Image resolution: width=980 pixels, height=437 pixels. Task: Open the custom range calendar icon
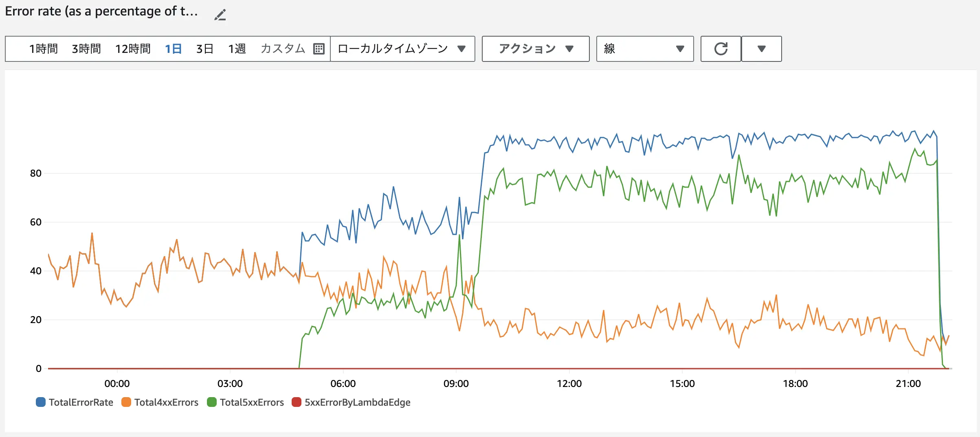click(x=319, y=49)
